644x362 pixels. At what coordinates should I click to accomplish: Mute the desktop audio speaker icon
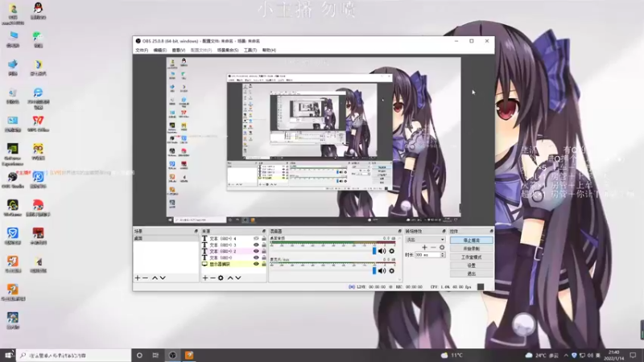[382, 251]
